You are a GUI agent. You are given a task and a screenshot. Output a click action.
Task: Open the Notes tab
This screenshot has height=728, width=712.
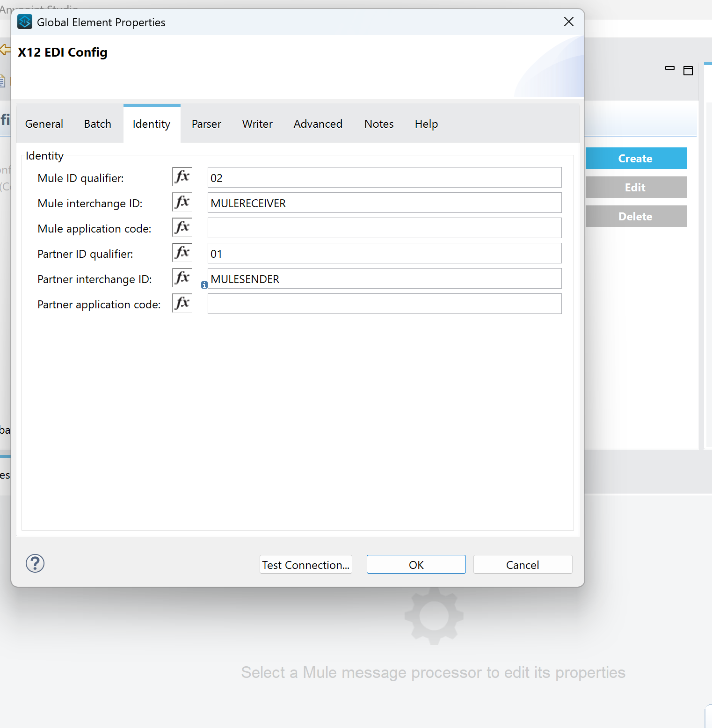point(378,124)
